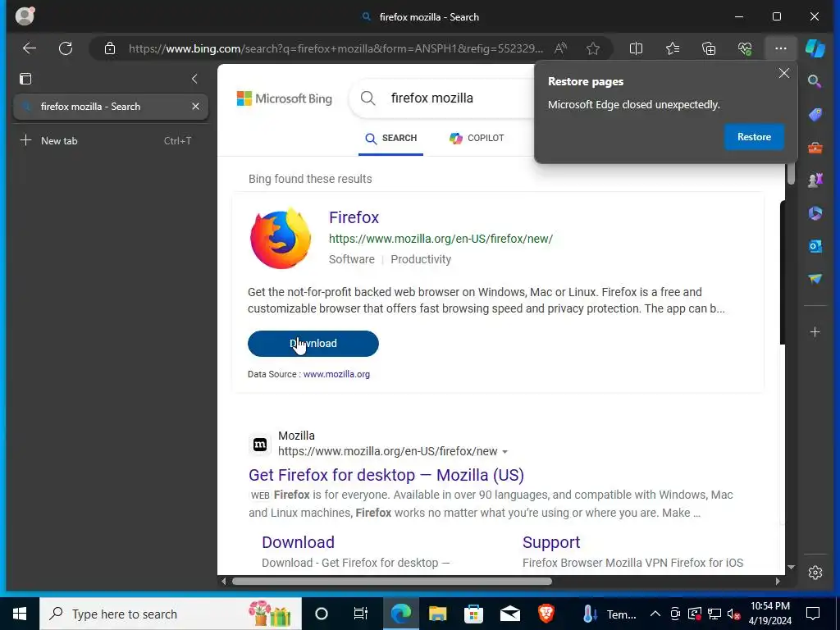This screenshot has width=840, height=630.
Task: Click the sidebar search magnifier icon
Action: click(815, 81)
